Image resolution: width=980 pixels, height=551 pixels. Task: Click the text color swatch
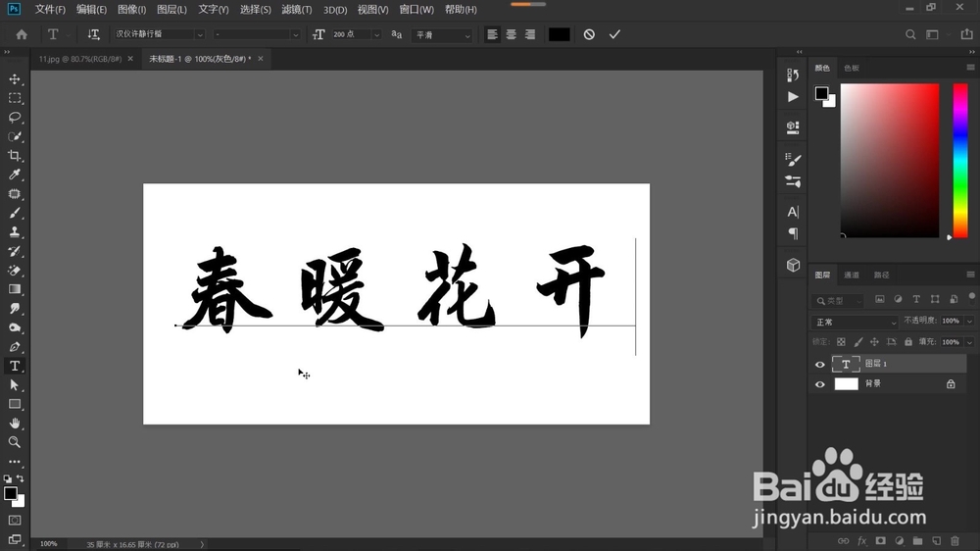tap(560, 34)
